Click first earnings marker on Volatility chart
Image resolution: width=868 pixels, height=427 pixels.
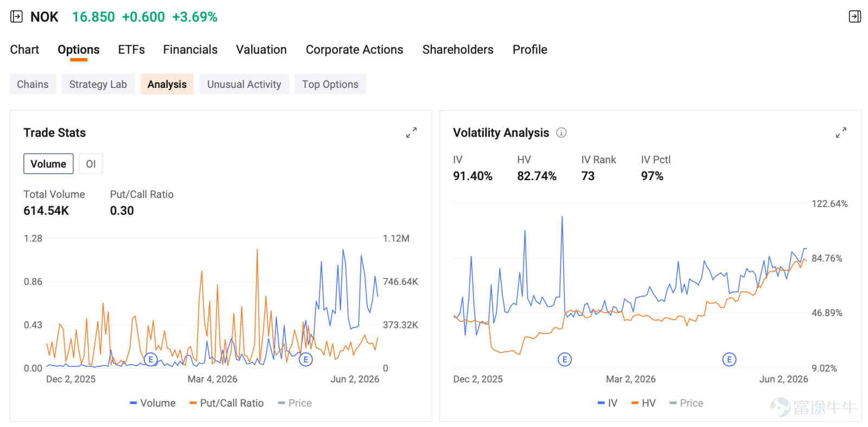(x=565, y=359)
